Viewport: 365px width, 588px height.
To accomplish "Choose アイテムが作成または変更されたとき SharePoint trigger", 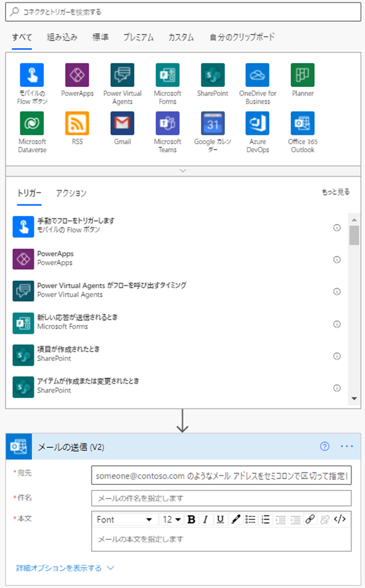I will 177,387.
